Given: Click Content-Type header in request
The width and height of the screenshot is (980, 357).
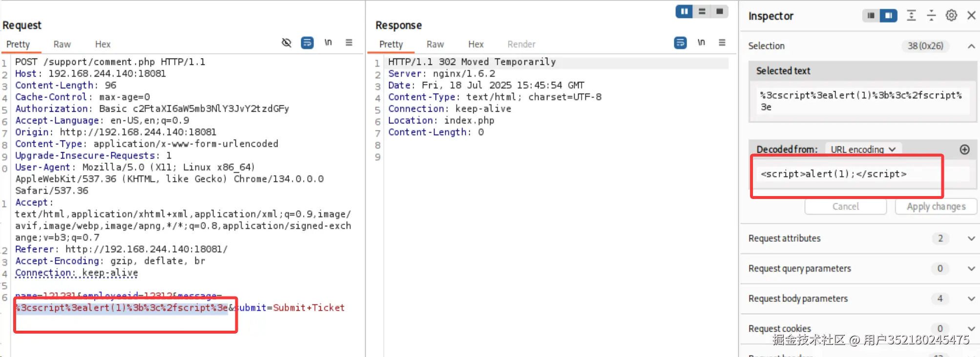Looking at the screenshot, I should pos(146,144).
